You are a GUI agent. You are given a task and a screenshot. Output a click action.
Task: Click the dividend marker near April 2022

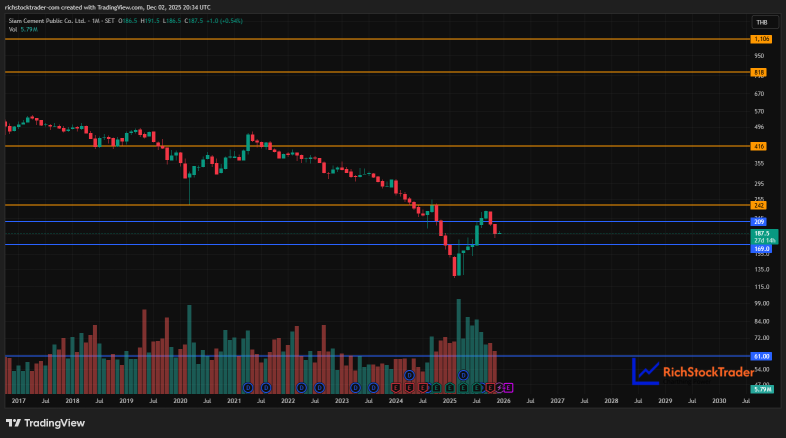tap(301, 388)
